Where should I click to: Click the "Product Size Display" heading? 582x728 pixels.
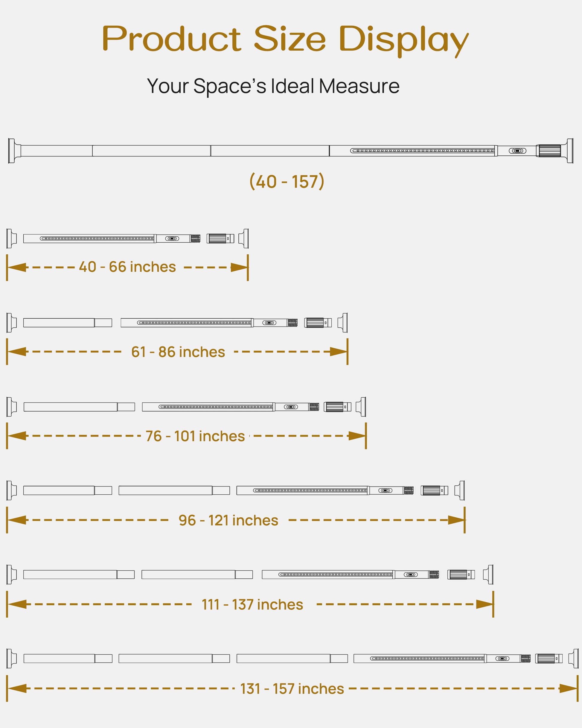(x=285, y=39)
